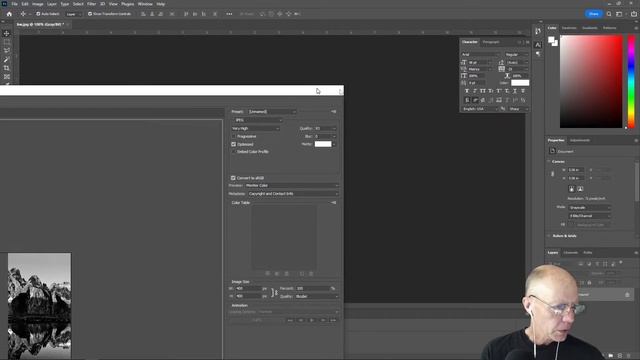Open the Very High quality level dropdown
The width and height of the screenshot is (640, 360).
tap(256, 128)
